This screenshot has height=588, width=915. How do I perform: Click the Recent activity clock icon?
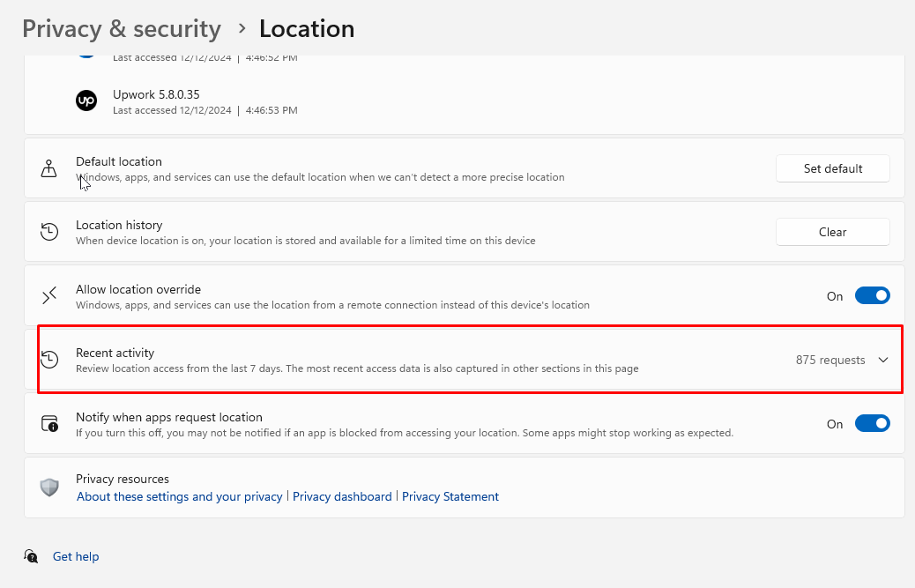[49, 360]
